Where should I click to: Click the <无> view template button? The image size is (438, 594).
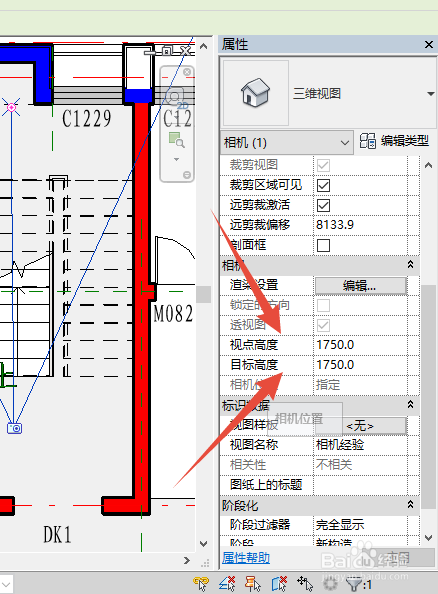click(x=360, y=426)
